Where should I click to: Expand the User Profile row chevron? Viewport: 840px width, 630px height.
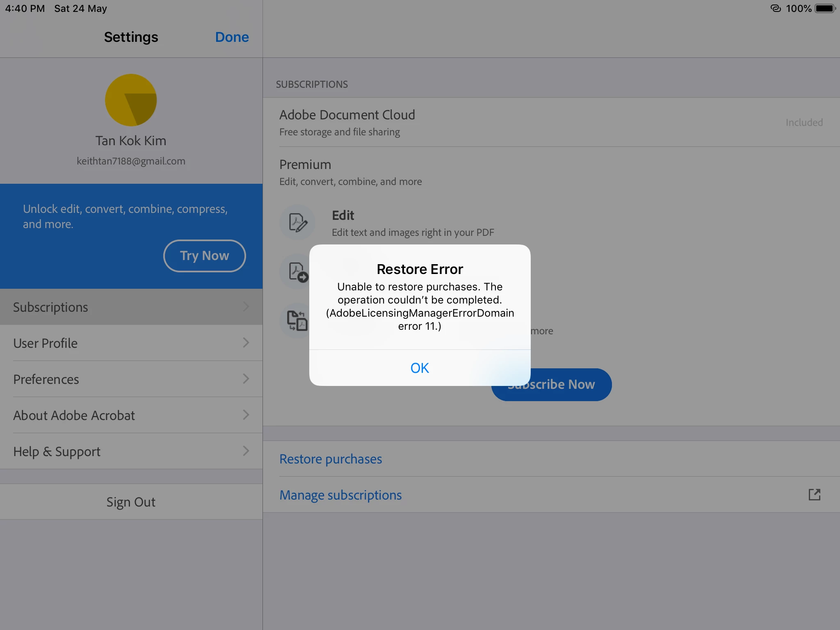(246, 343)
